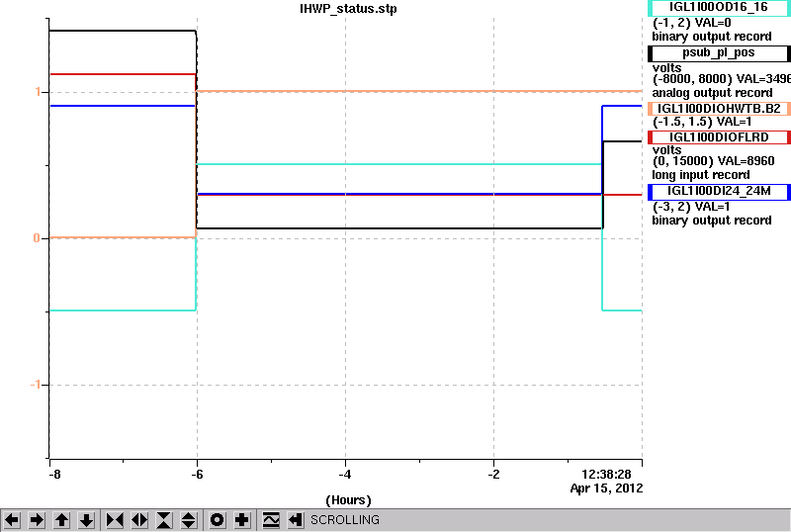Click the (-3, 2) VAL=1 text
Image resolution: width=791 pixels, height=532 pixels.
tap(691, 207)
